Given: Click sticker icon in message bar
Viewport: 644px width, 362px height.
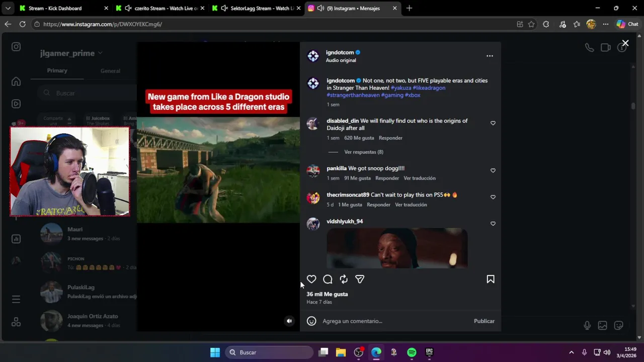Looking at the screenshot, I should (x=619, y=325).
